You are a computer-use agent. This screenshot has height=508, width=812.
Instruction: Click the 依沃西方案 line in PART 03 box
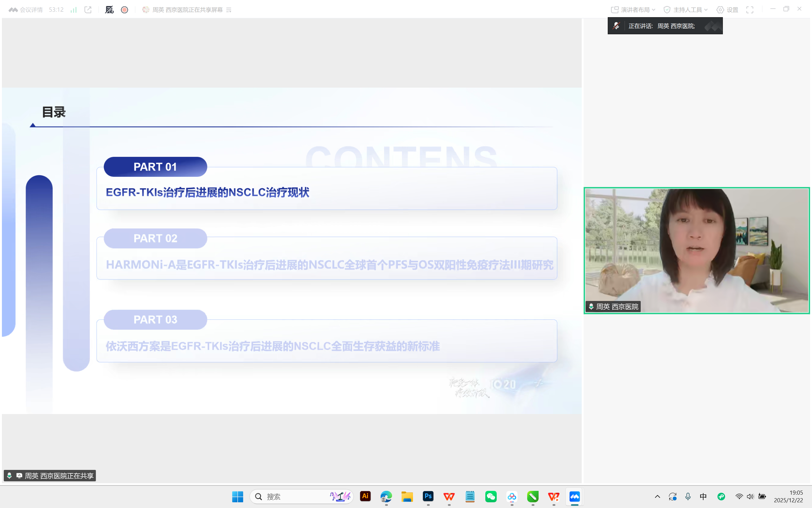272,346
